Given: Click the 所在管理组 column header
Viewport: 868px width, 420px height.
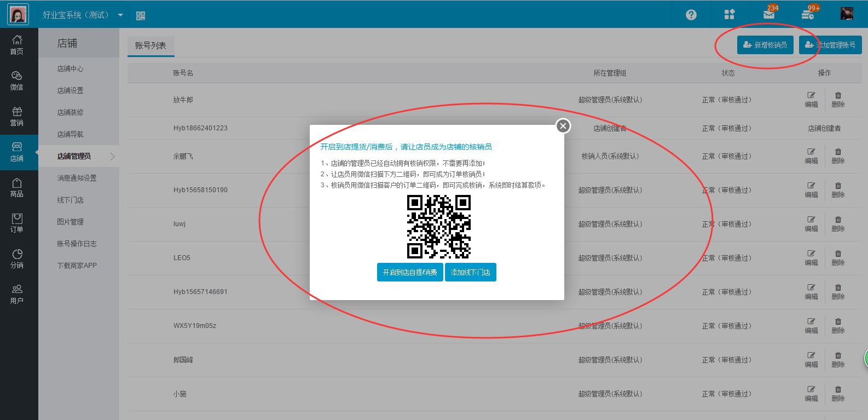Looking at the screenshot, I should tap(610, 73).
